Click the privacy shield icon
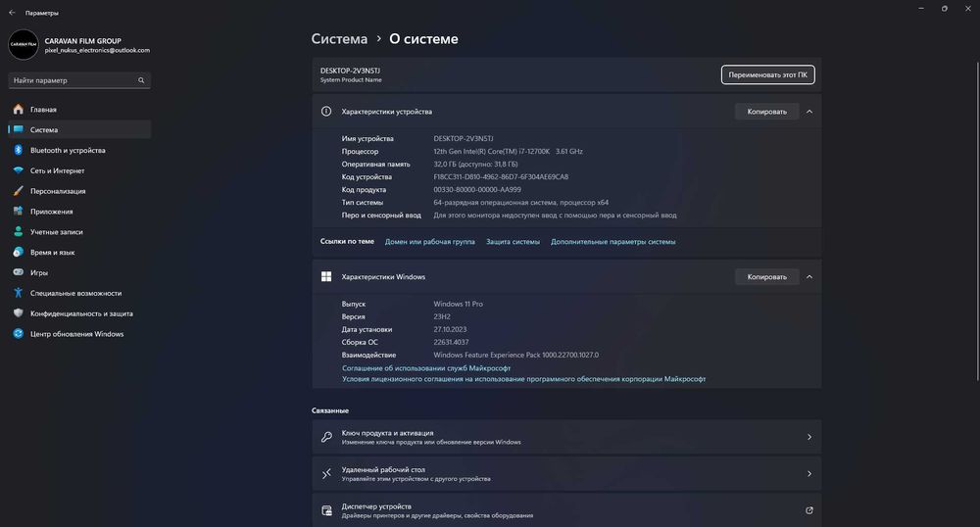 [x=18, y=312]
